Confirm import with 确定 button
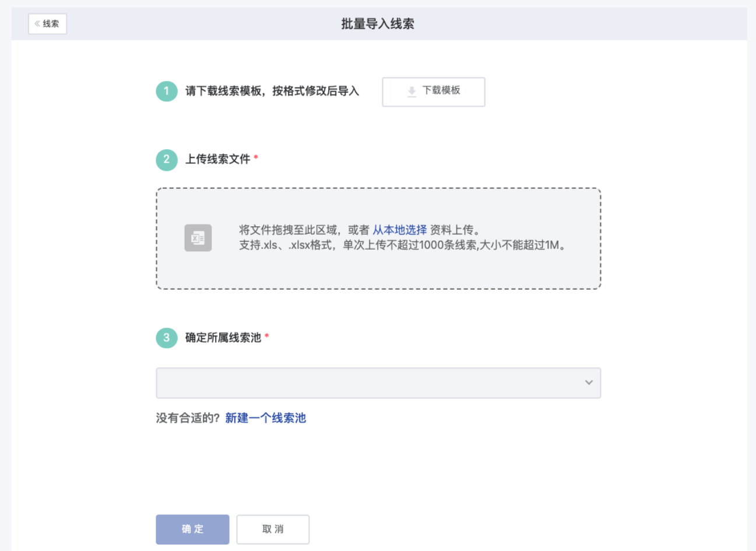 coord(192,529)
